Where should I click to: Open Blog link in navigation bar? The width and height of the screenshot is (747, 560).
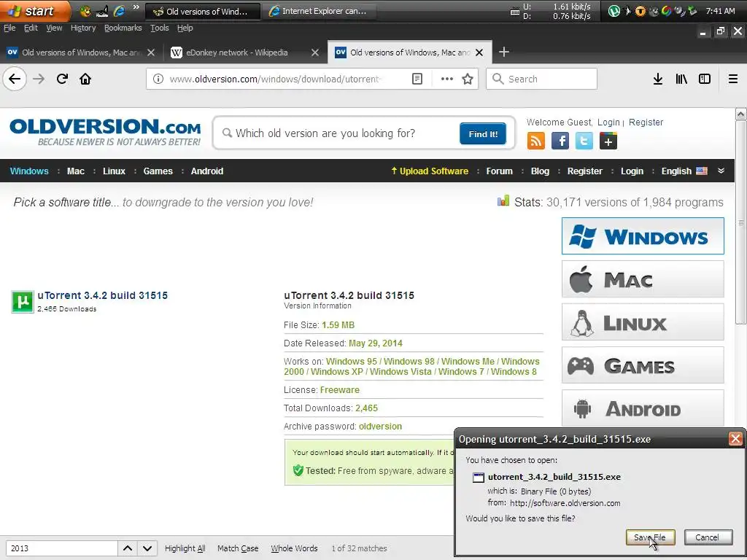[x=540, y=171]
